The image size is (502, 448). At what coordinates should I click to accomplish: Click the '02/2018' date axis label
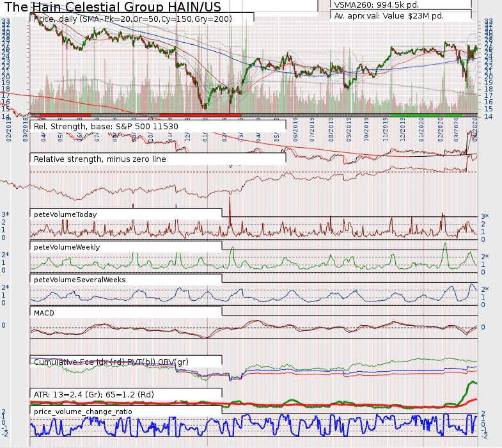click(x=8, y=129)
